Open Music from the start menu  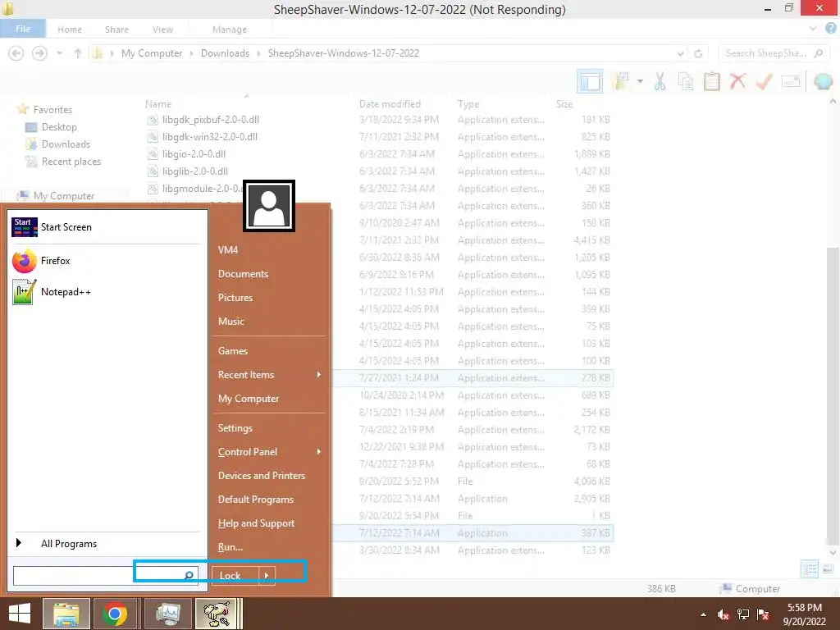point(231,322)
